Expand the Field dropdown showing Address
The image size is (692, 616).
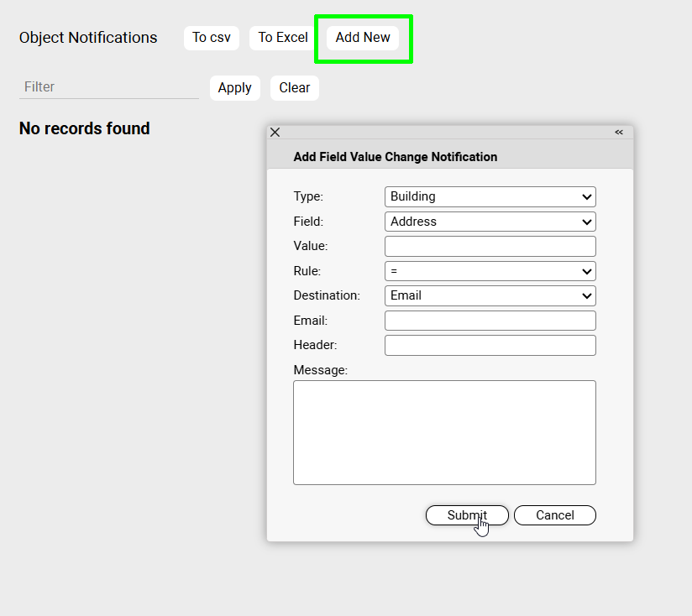tap(490, 222)
